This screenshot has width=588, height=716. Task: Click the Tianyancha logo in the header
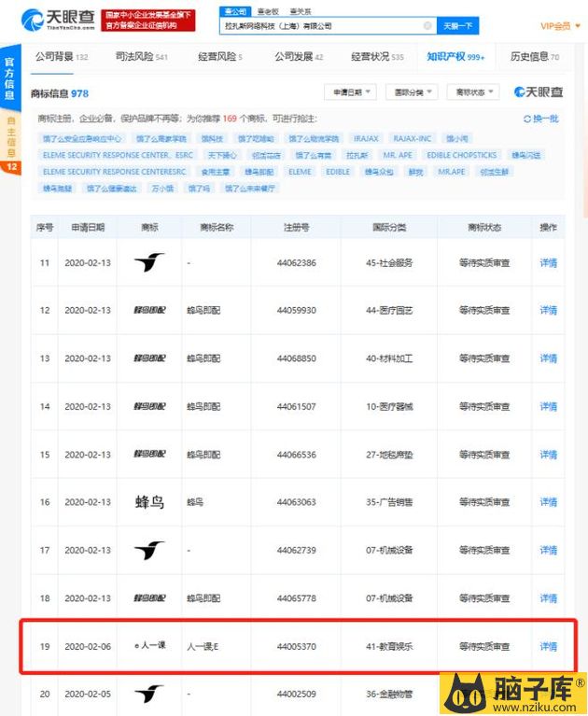point(58,20)
